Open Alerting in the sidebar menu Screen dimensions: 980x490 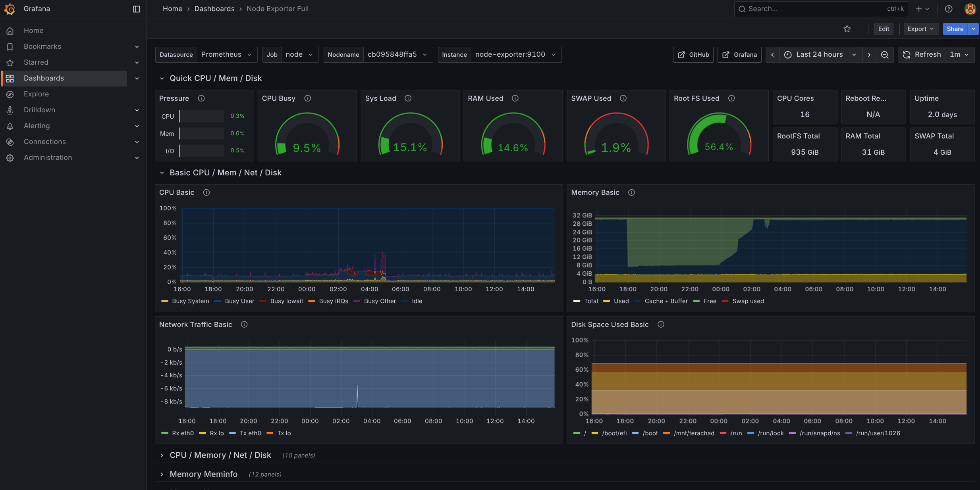coord(37,126)
